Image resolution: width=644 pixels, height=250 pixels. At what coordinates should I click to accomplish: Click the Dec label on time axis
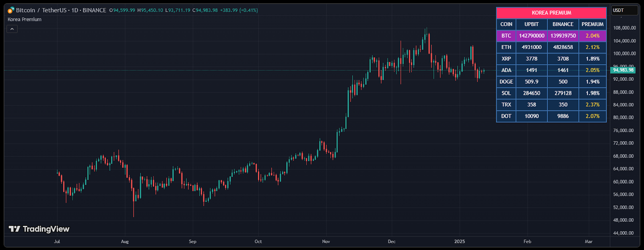[392, 242]
